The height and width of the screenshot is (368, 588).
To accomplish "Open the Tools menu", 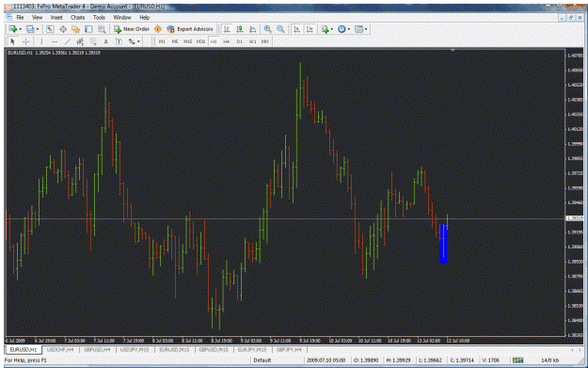I will (99, 17).
